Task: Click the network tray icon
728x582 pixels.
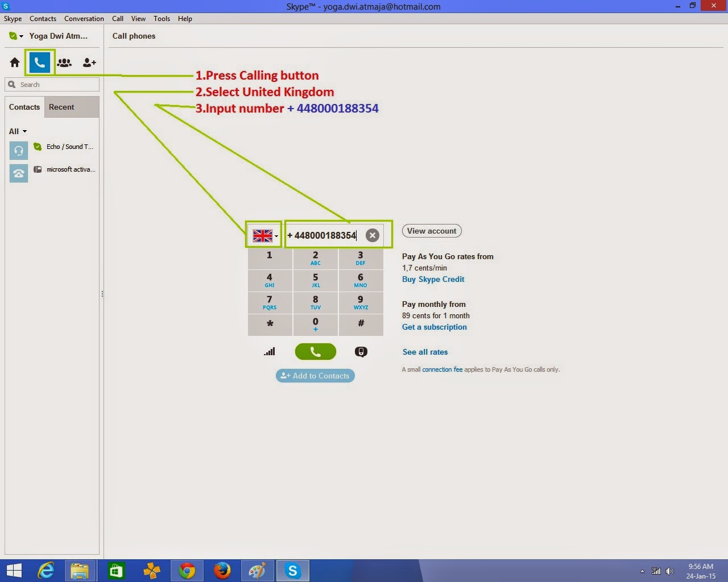Action: (656, 571)
